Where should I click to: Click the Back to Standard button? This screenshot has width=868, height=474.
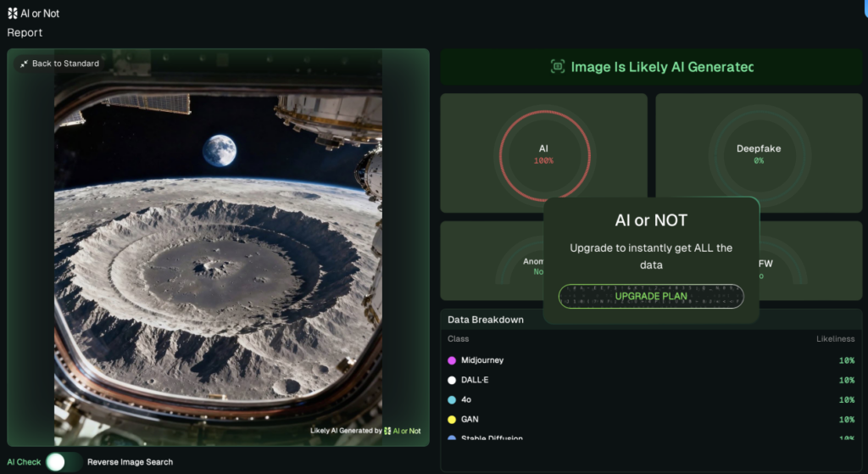click(59, 64)
